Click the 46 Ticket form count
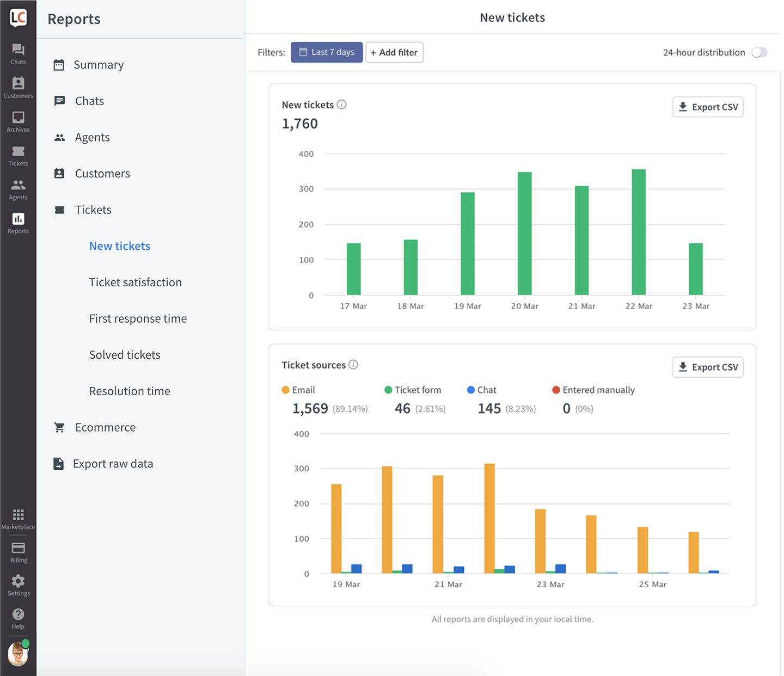This screenshot has height=676, width=784. (x=402, y=408)
